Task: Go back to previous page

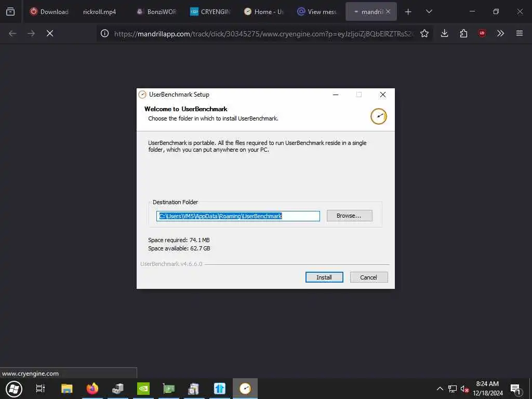Action: click(12, 33)
